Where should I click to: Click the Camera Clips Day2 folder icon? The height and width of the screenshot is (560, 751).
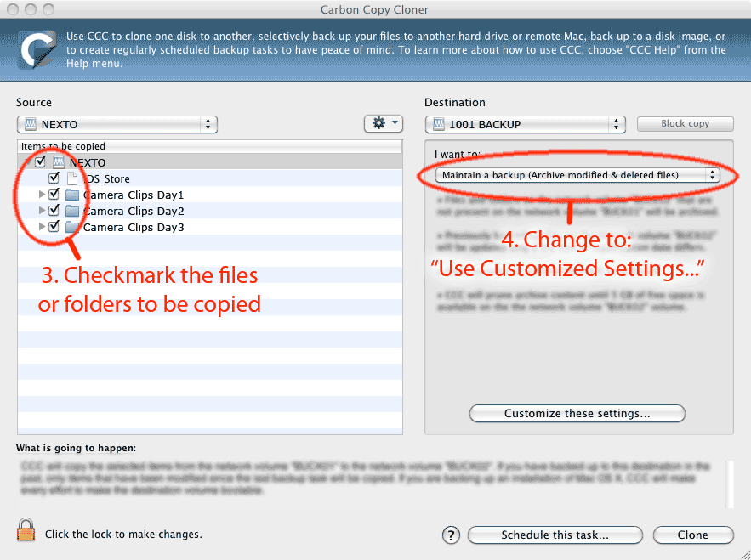point(72,211)
